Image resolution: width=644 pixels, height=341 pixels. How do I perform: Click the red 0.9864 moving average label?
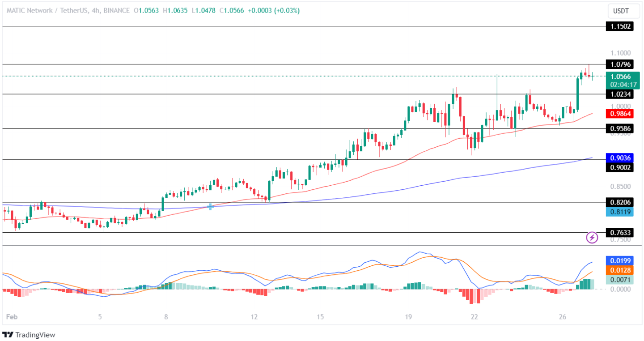[x=619, y=114]
